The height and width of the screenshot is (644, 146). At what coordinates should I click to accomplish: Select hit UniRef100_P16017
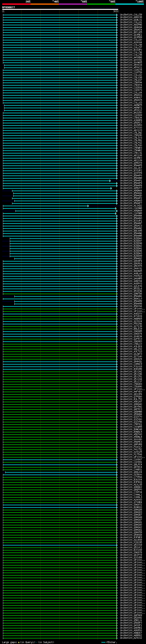(131, 447)
